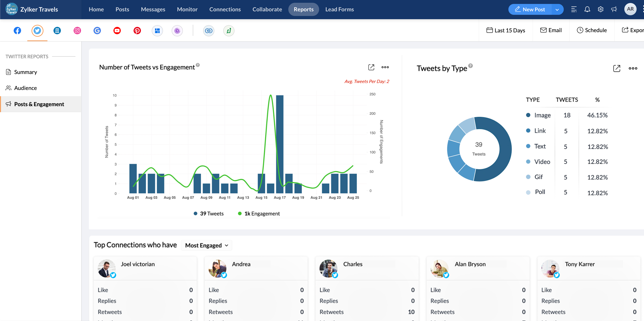The width and height of the screenshot is (644, 321).
Task: Expand New Post dropdown arrow
Action: tap(557, 9)
